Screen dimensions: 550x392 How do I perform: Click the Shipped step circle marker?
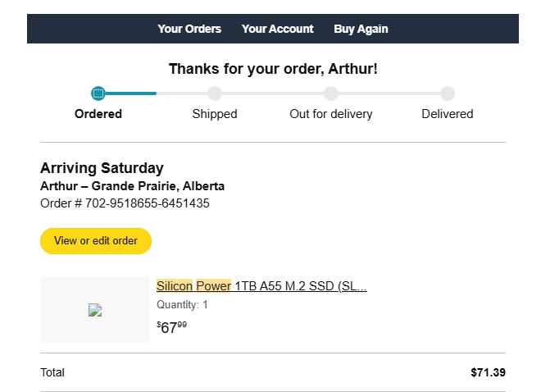point(215,93)
